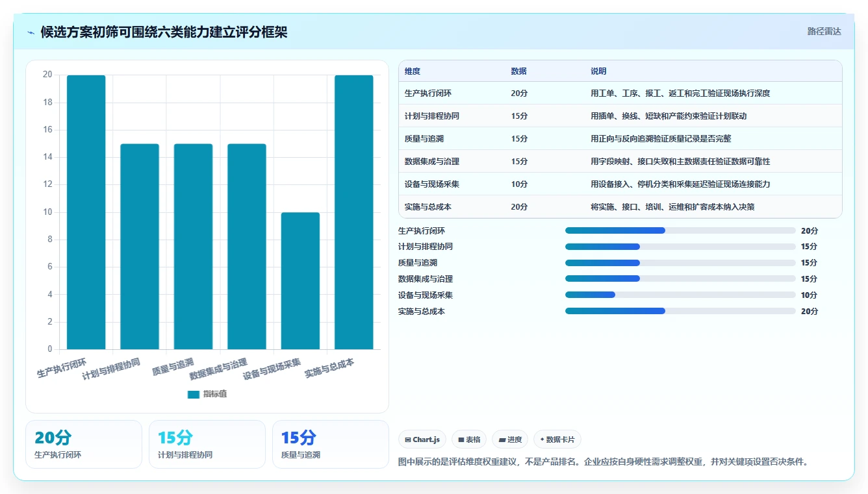Click description 用插单、换线、短缺和产能约束验证计划联动
The width and height of the screenshot is (868, 494).
669,116
